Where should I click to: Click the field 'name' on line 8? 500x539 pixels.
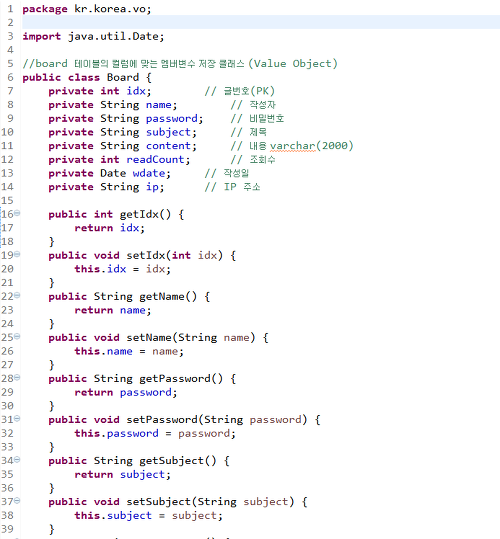pyautogui.click(x=159, y=105)
